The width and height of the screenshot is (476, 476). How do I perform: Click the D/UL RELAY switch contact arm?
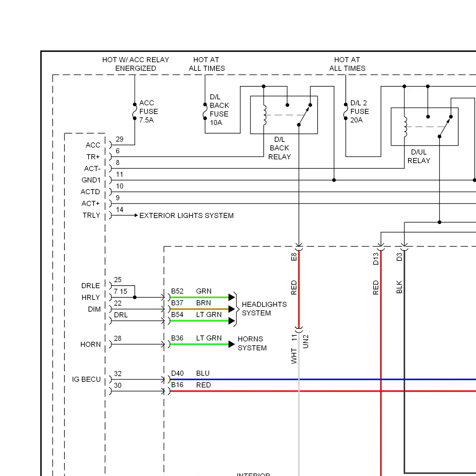coord(445,128)
